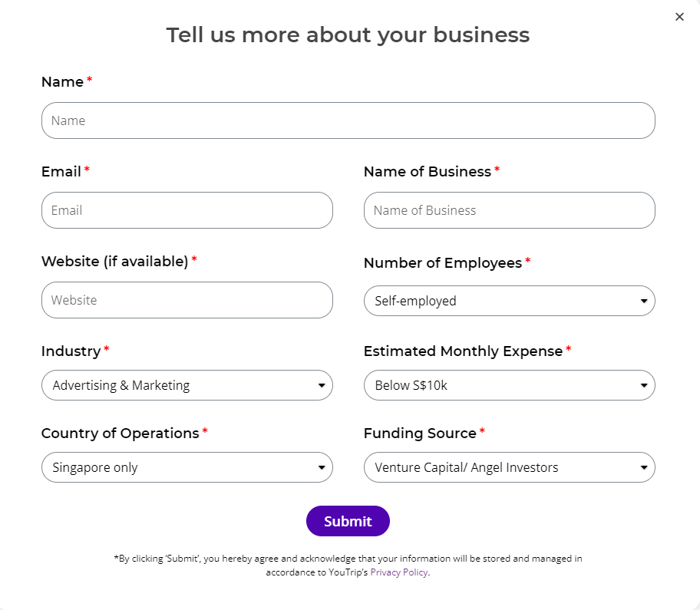Click the "Estimated Monthly Expense" label
This screenshot has width=700, height=610.
[463, 351]
